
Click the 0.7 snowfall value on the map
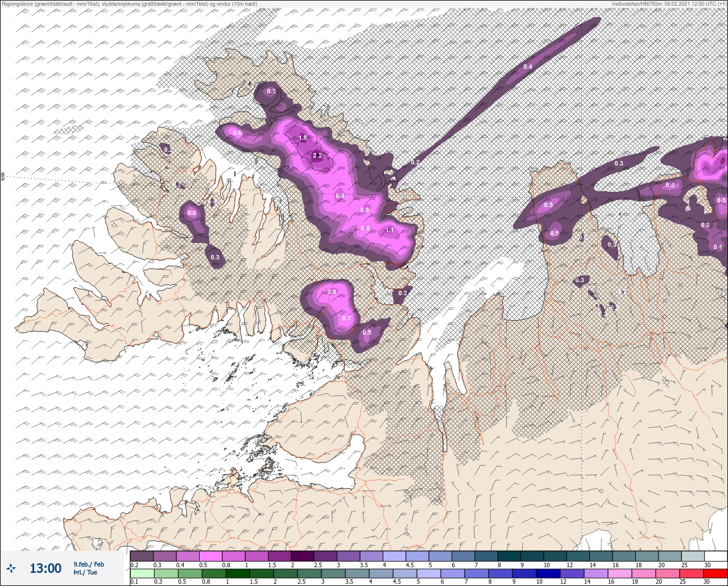[x=346, y=318]
